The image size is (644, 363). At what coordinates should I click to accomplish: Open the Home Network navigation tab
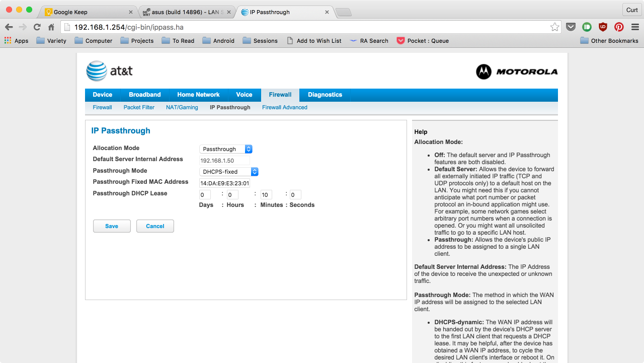[x=198, y=95]
